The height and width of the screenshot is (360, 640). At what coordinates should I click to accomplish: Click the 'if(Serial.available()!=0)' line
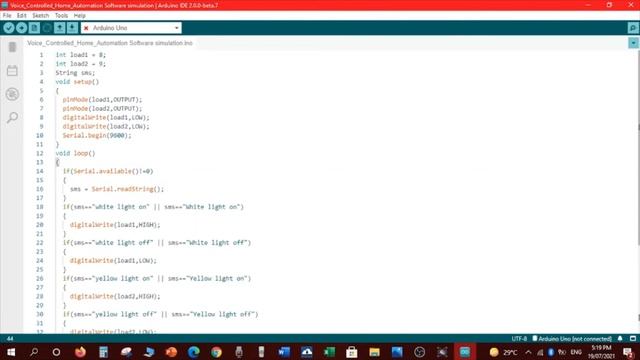point(108,171)
